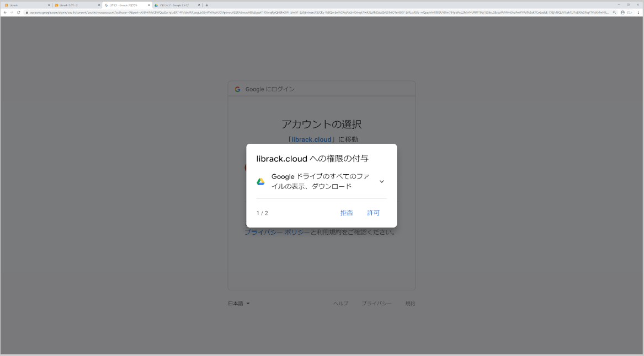Open the Chrome three-dot menu
644x356 pixels.
[x=638, y=13]
